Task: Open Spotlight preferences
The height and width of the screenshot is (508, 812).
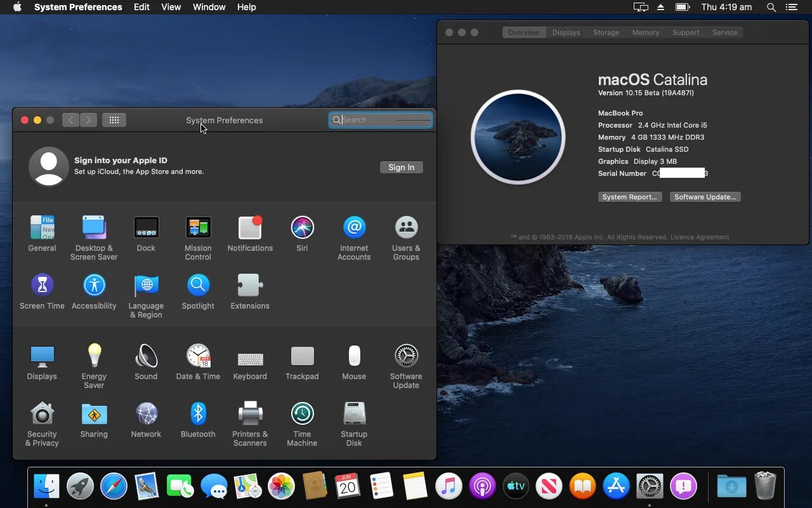Action: click(198, 291)
